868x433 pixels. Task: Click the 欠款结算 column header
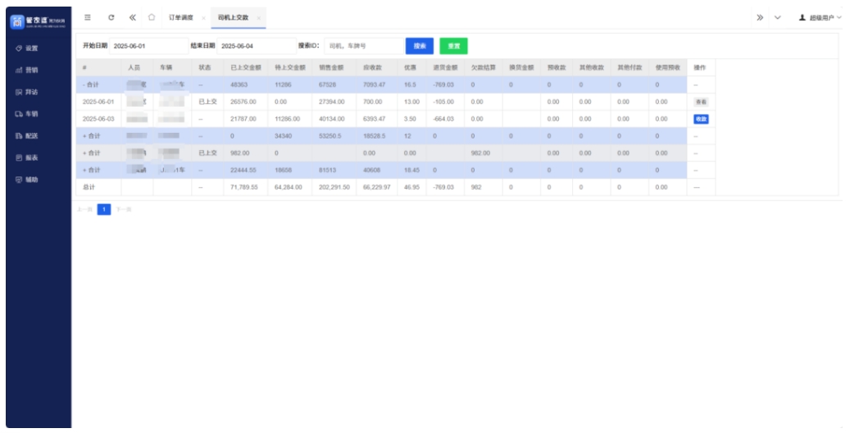(x=484, y=67)
